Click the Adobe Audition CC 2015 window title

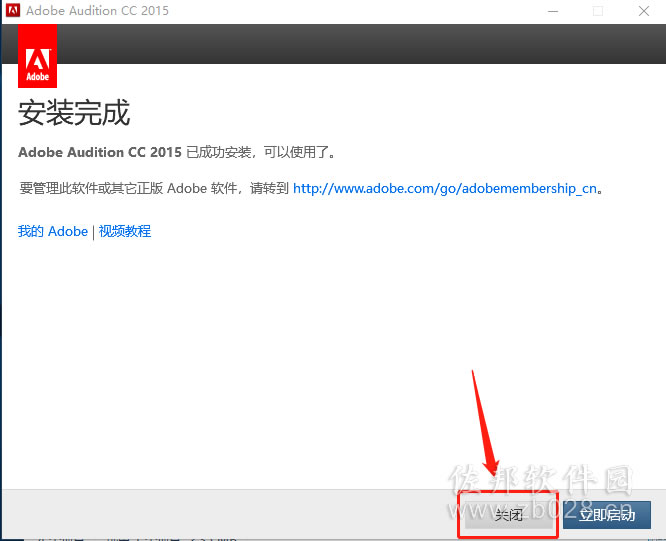(x=97, y=11)
